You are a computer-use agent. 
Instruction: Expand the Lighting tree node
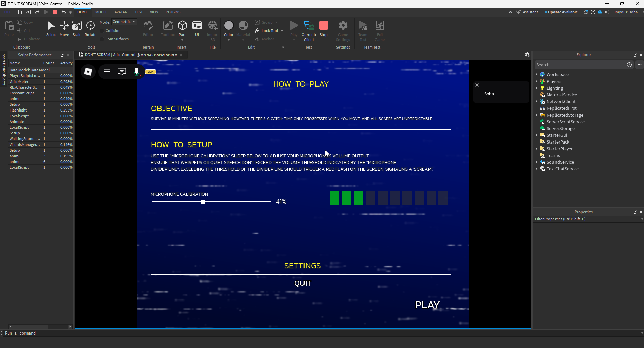point(537,88)
